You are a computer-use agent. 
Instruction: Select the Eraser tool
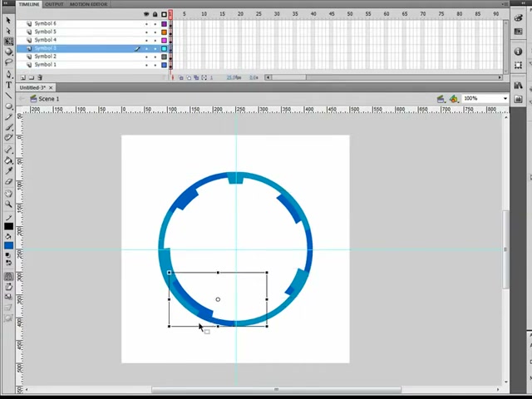pos(8,181)
